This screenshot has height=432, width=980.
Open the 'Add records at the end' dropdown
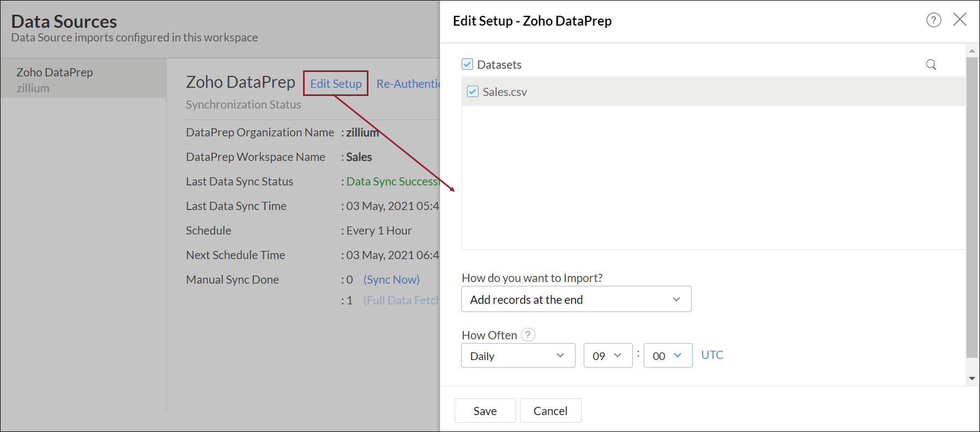point(576,299)
